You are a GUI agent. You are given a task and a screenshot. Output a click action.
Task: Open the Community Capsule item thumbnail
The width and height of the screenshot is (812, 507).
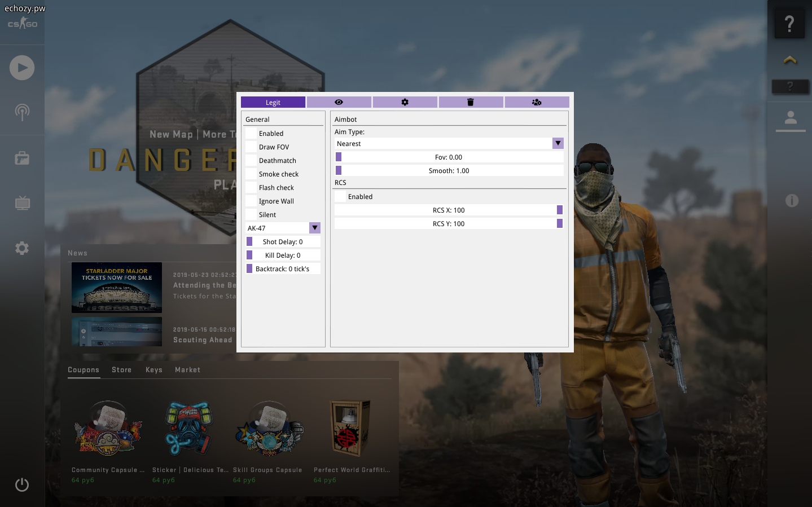[108, 429]
